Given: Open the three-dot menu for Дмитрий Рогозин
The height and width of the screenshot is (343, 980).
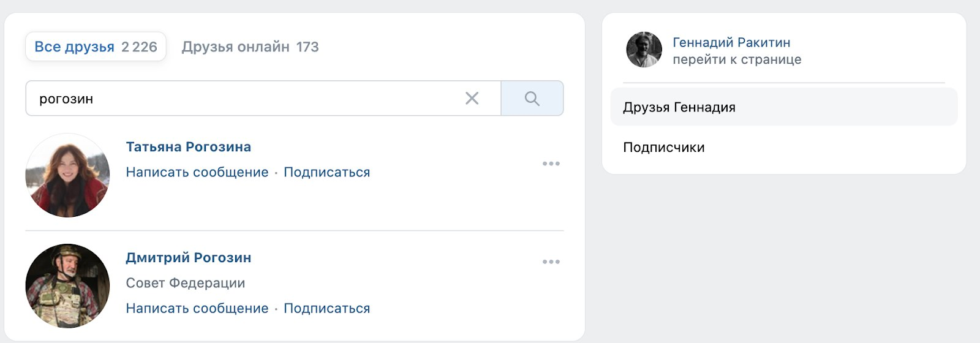Looking at the screenshot, I should tap(551, 262).
